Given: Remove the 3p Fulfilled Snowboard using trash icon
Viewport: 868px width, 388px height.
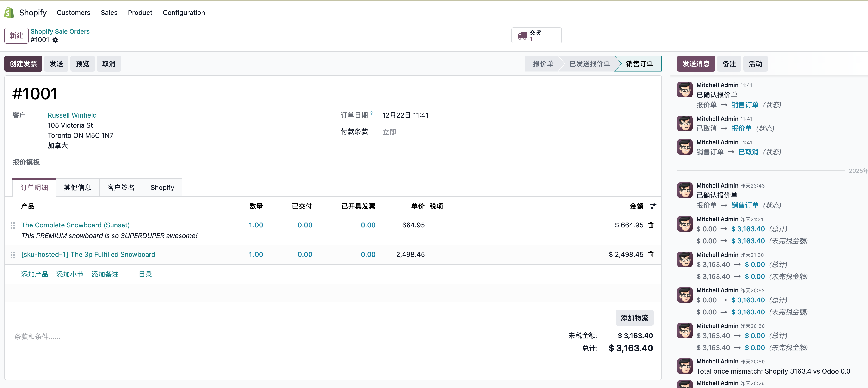Looking at the screenshot, I should (x=651, y=255).
